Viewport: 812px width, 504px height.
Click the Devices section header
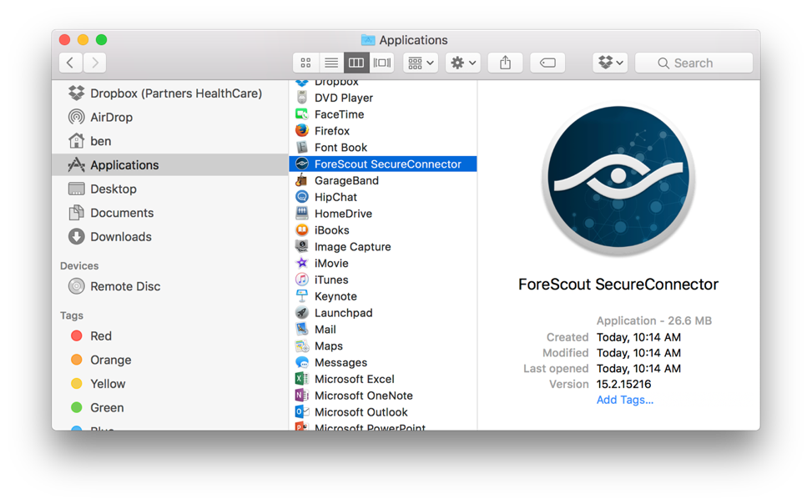click(79, 265)
